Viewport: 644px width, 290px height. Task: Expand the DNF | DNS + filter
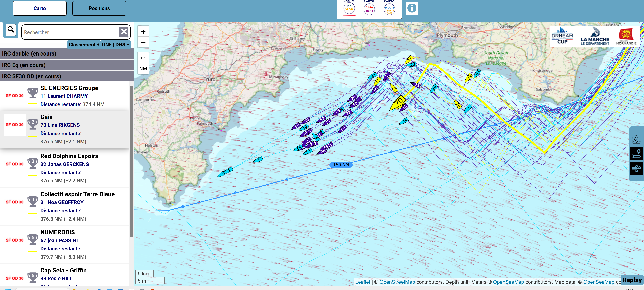[115, 45]
